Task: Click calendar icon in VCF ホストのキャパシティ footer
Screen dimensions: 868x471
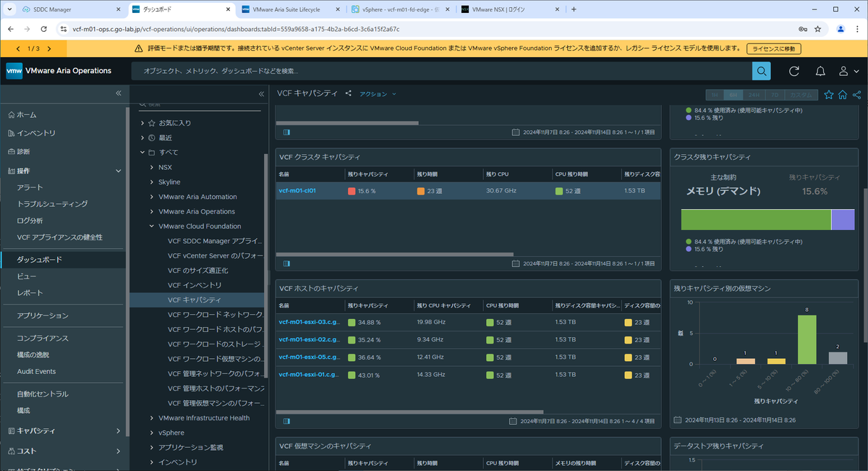Action: coord(513,420)
